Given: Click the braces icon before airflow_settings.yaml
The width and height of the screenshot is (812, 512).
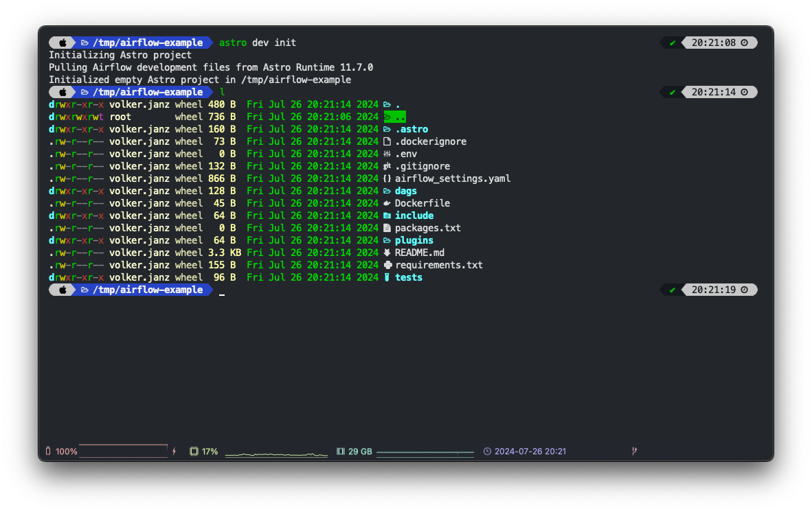Looking at the screenshot, I should (x=387, y=178).
